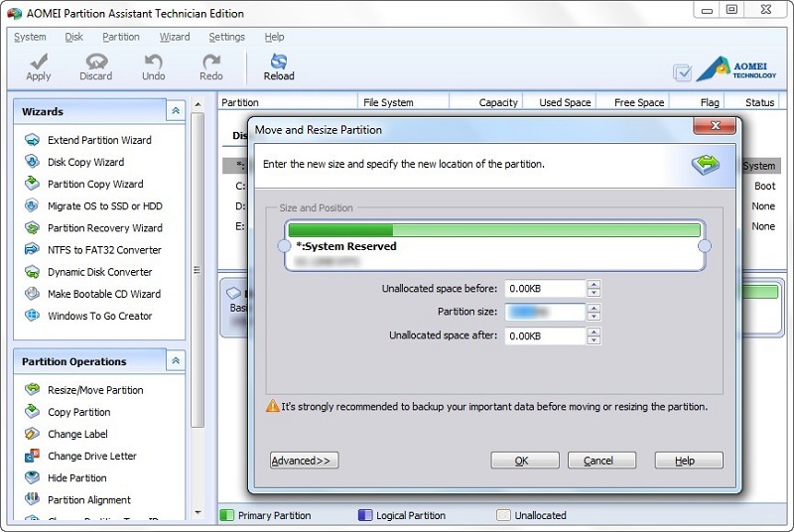
Task: Select Copy Partition operation icon
Action: coord(32,411)
